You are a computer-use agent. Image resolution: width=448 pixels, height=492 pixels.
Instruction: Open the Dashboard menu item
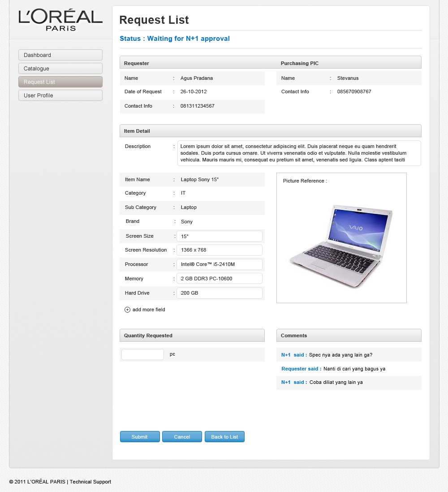click(x=60, y=55)
